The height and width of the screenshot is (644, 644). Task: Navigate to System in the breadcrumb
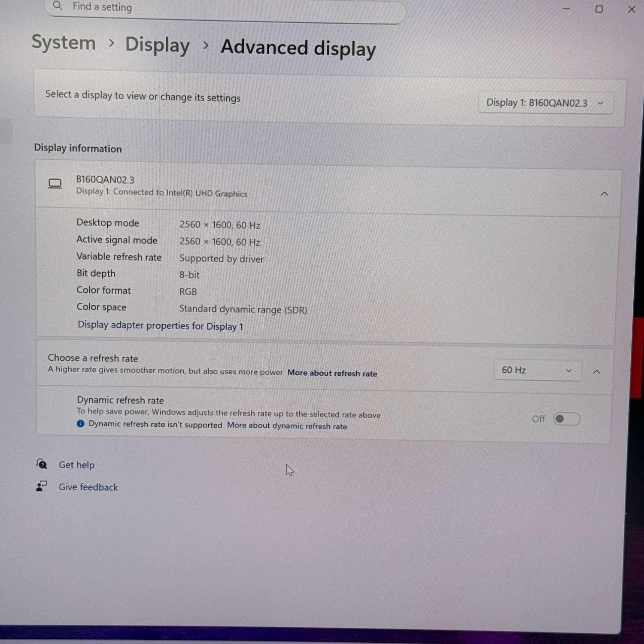click(63, 43)
